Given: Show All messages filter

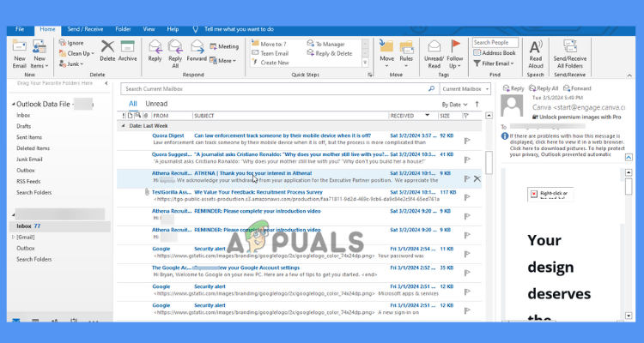Looking at the screenshot, I should 132,104.
